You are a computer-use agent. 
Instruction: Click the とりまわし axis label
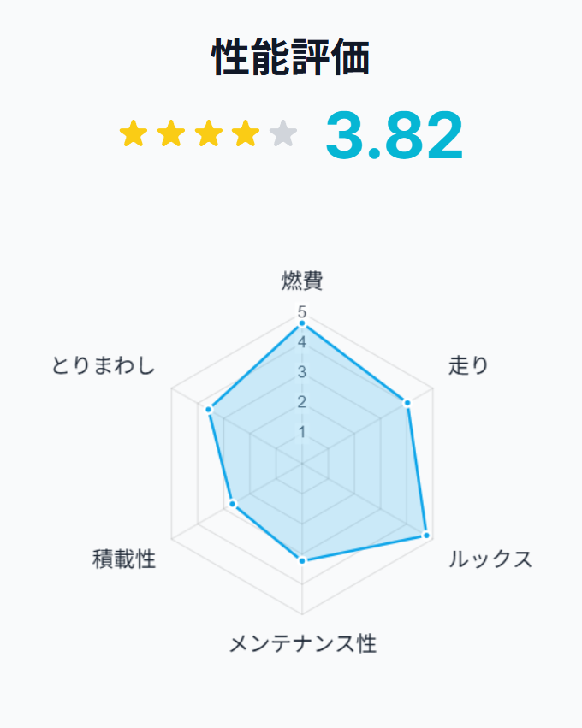click(103, 365)
